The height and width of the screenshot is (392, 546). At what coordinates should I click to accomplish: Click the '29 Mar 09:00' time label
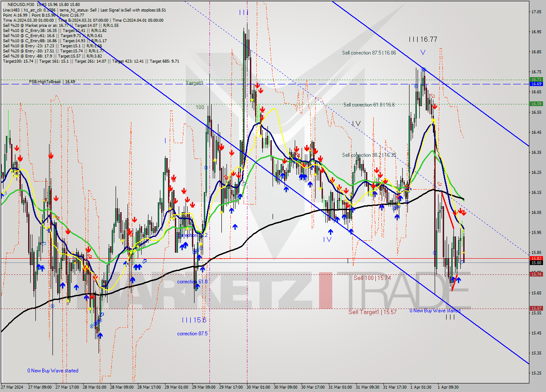tap(204, 387)
